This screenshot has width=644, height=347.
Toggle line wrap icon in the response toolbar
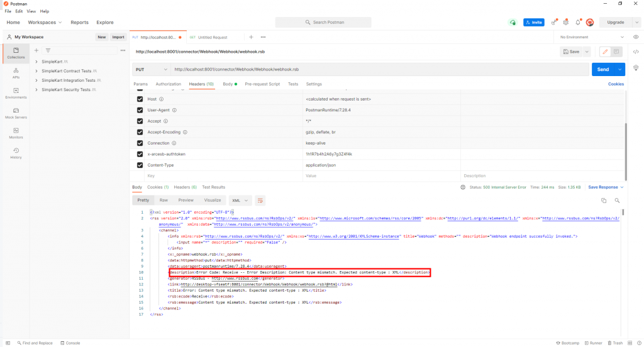coord(260,201)
